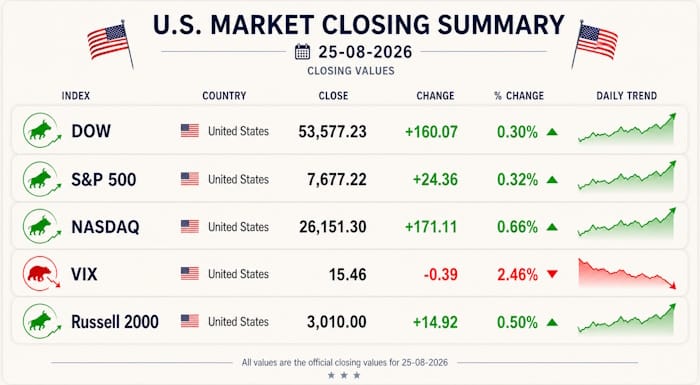
Task: Click the % CHANGE column header
Action: click(519, 96)
